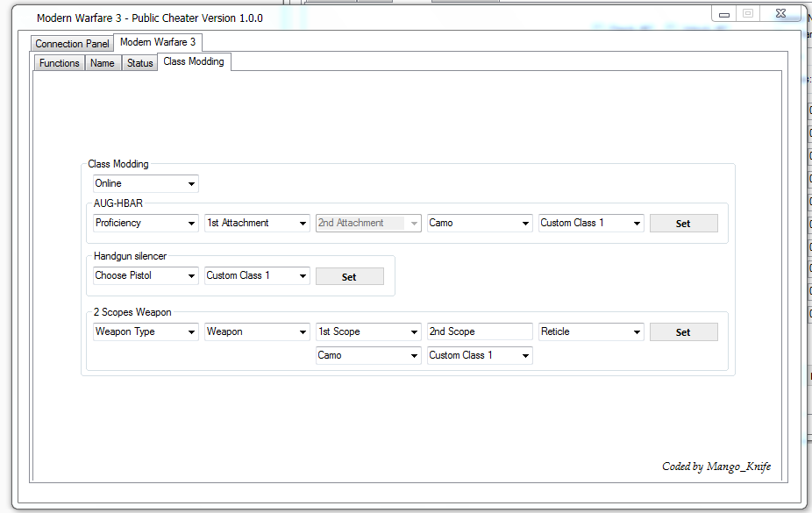Click Set in the AUG-HBAR group

[x=684, y=223]
